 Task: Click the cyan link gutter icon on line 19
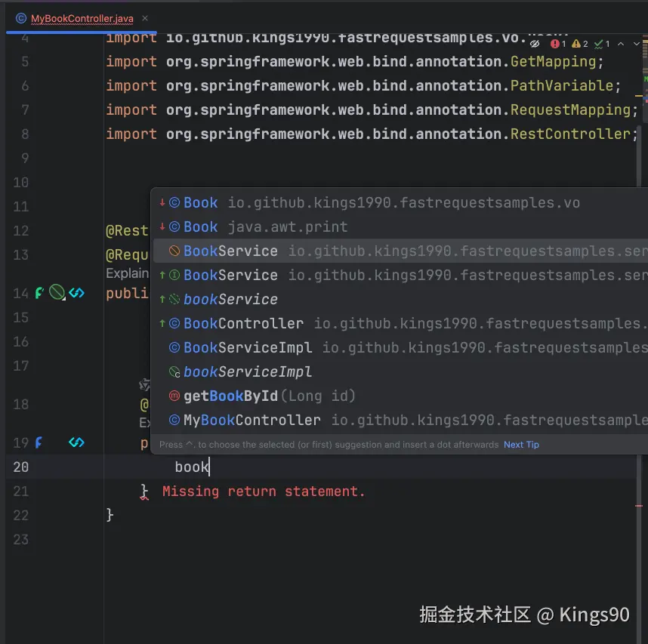click(76, 442)
